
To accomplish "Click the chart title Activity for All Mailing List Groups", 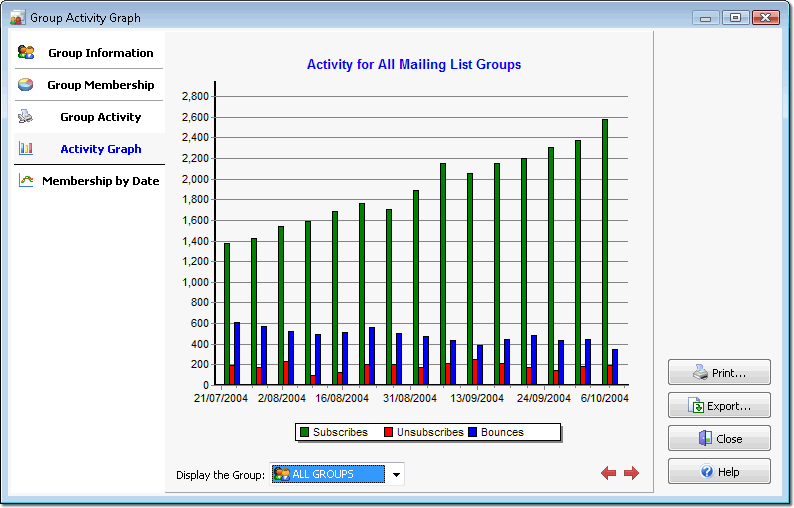I will (414, 64).
